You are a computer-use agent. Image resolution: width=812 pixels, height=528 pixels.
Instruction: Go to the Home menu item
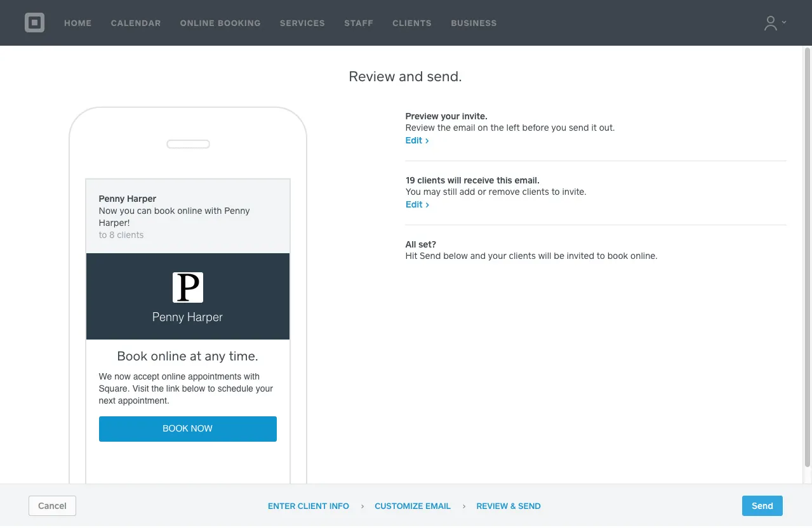point(78,23)
